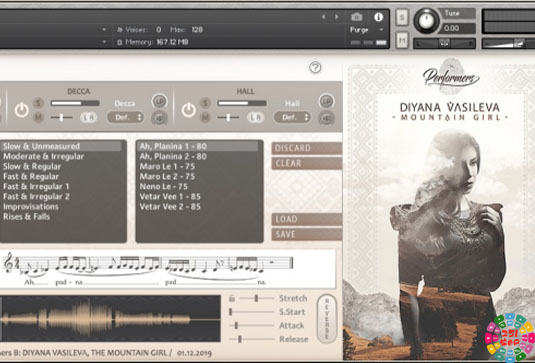Select phrase Vetar Vee 2 - 85
This screenshot has height=363, width=535.
click(x=198, y=207)
